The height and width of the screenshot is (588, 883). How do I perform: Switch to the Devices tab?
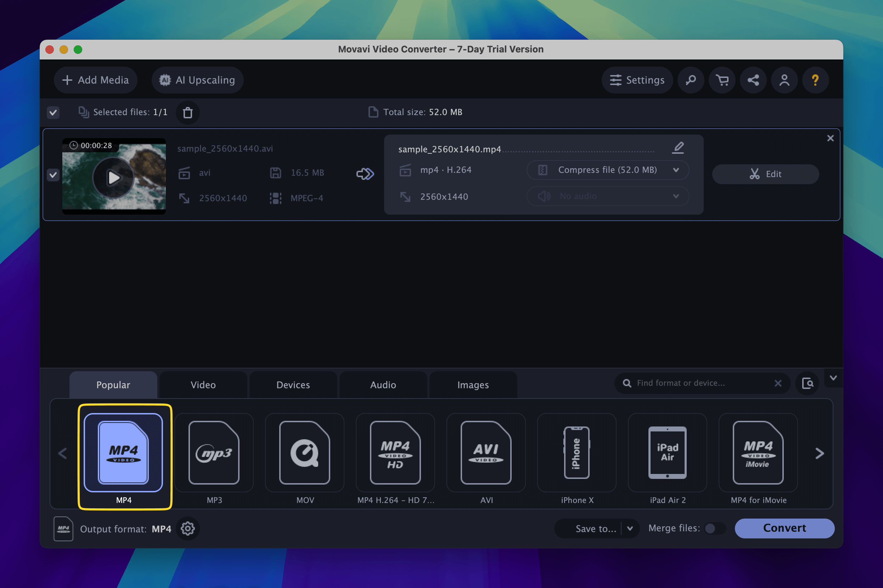pyautogui.click(x=293, y=385)
